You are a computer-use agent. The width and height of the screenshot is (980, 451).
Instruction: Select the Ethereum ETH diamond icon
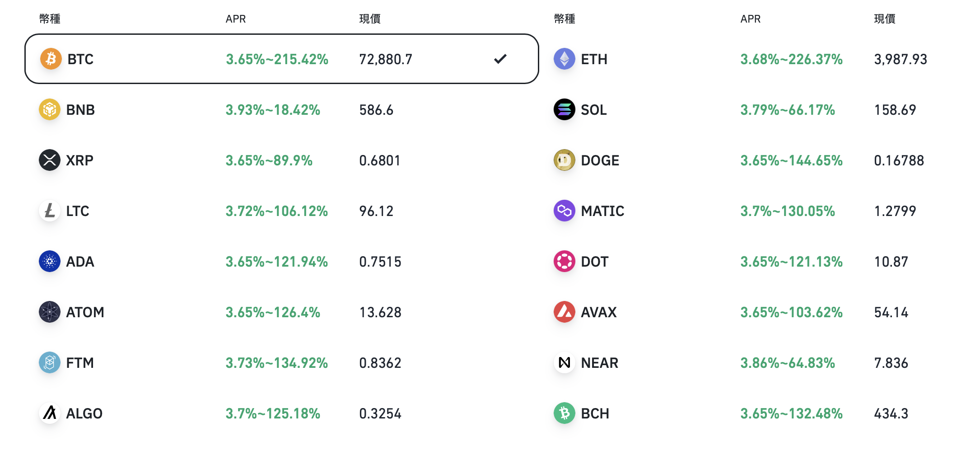[x=564, y=59]
